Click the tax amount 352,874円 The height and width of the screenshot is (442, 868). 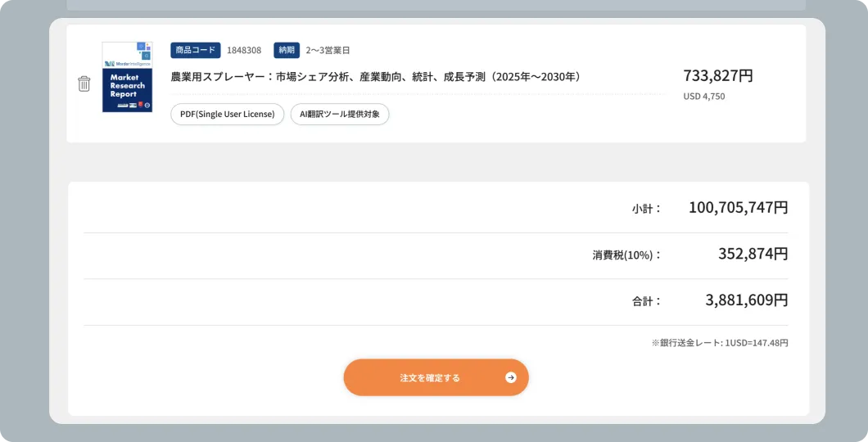tap(753, 254)
